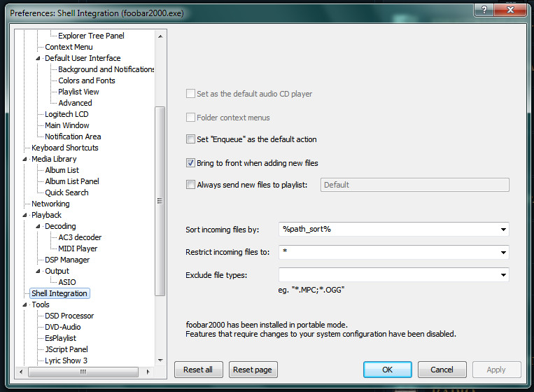Cancel the preferences dialog
This screenshot has width=534, height=392.
pyautogui.click(x=442, y=370)
